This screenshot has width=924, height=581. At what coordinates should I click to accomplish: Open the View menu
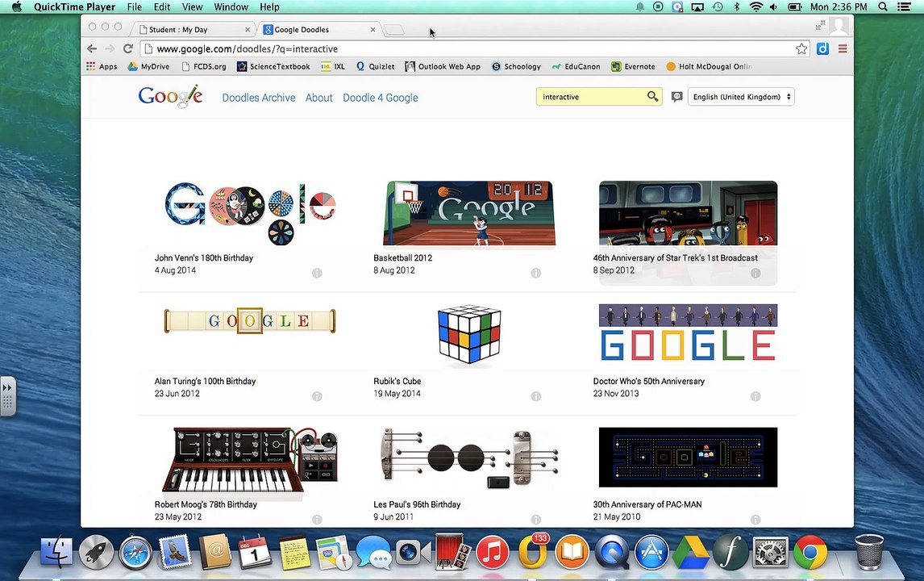(192, 7)
